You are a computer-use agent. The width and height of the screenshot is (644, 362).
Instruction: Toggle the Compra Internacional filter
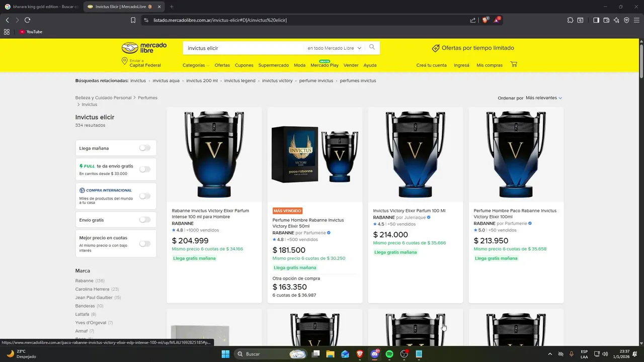pyautogui.click(x=144, y=196)
